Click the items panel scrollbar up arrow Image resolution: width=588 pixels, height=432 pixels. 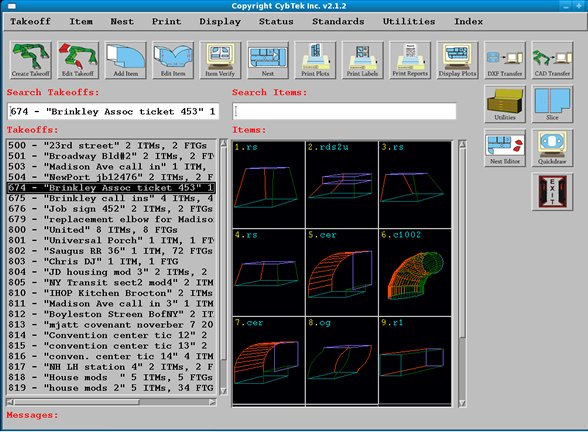pyautogui.click(x=463, y=144)
